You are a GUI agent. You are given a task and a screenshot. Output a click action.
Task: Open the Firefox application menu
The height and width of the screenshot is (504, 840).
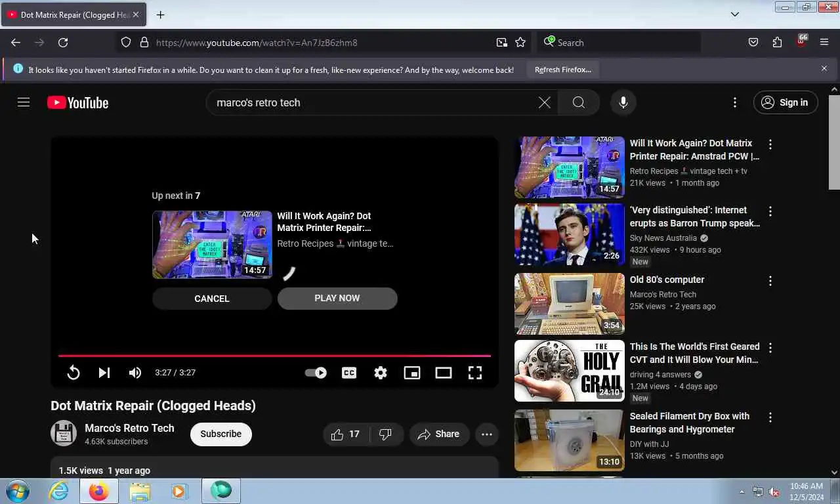point(824,43)
